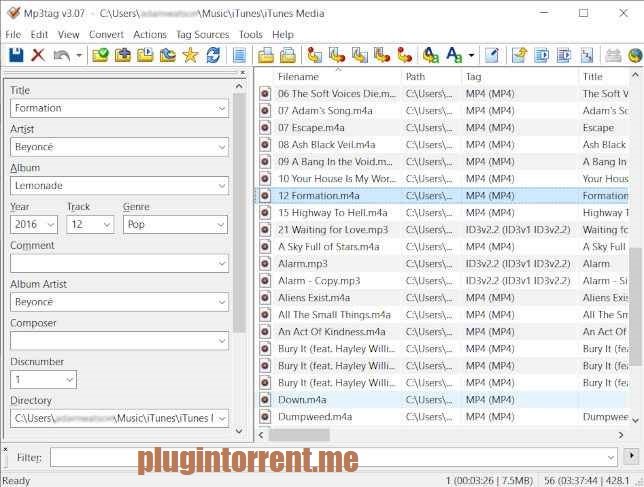Select the file 15 Highway To Hell.m4a

(x=333, y=213)
